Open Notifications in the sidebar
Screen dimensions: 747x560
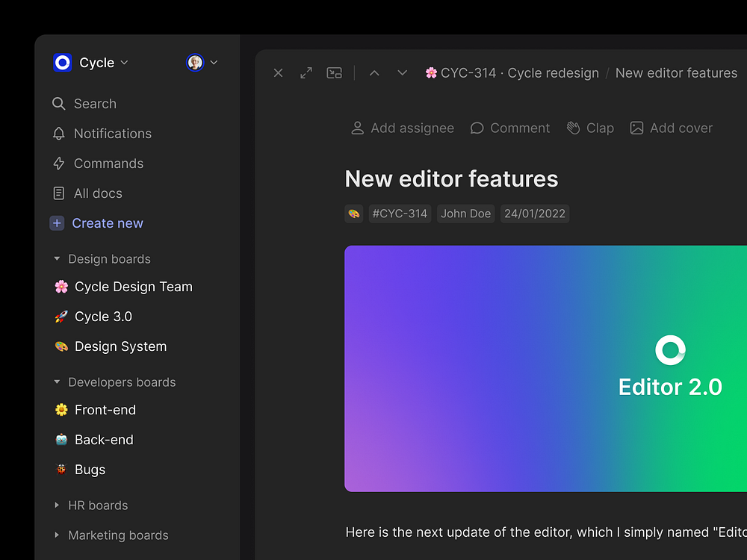coord(112,134)
